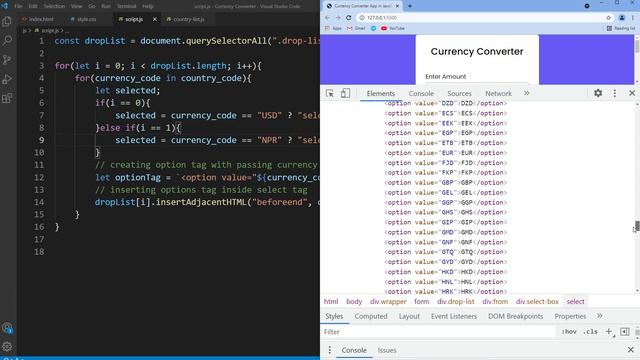Open the Edit menu in VS Code
The width and height of the screenshot is (640, 360).
(x=33, y=6)
